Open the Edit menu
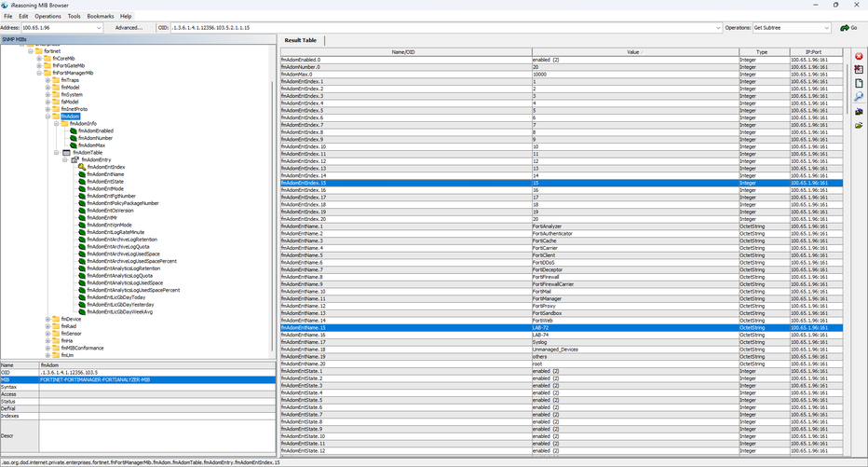This screenshot has height=467, width=868. [23, 16]
